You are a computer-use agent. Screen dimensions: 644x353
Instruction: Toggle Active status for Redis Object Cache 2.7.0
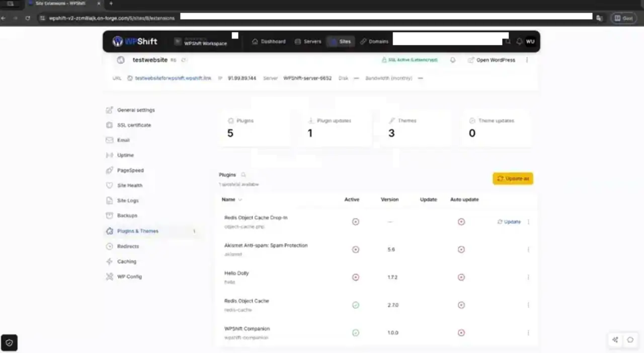[x=356, y=305]
